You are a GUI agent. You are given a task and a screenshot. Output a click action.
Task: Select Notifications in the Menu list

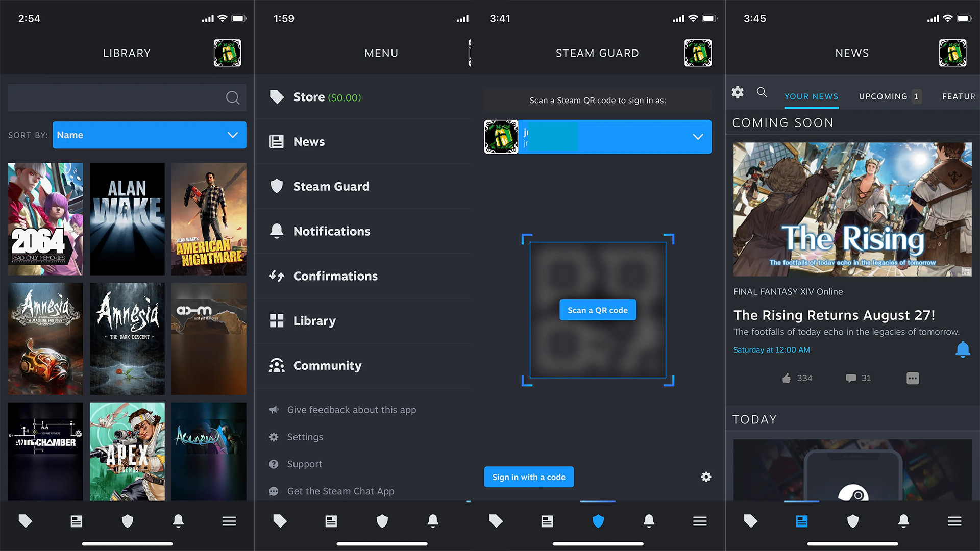click(362, 231)
